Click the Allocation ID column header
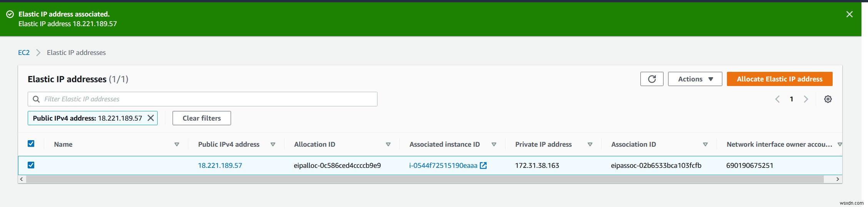The image size is (868, 207). tap(314, 144)
